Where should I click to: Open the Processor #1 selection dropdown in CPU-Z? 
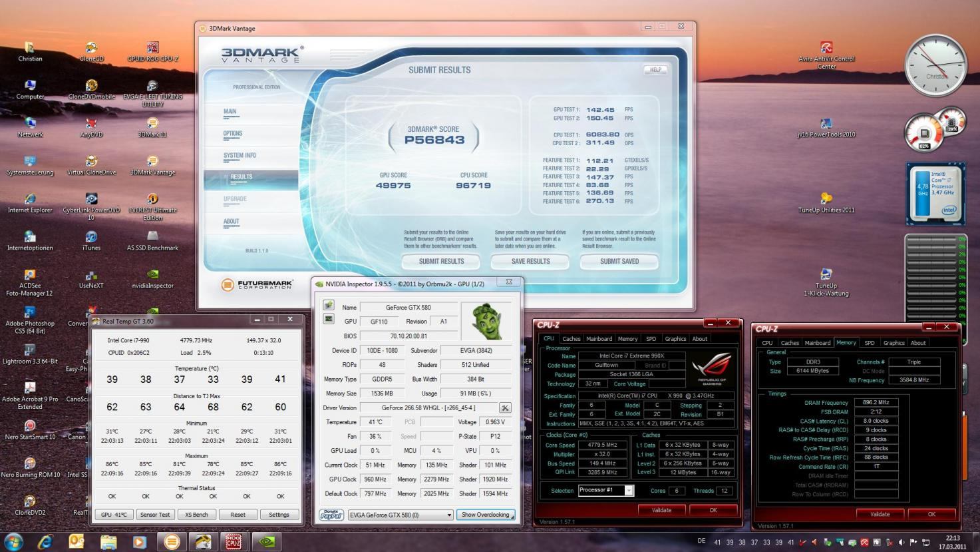(x=605, y=490)
